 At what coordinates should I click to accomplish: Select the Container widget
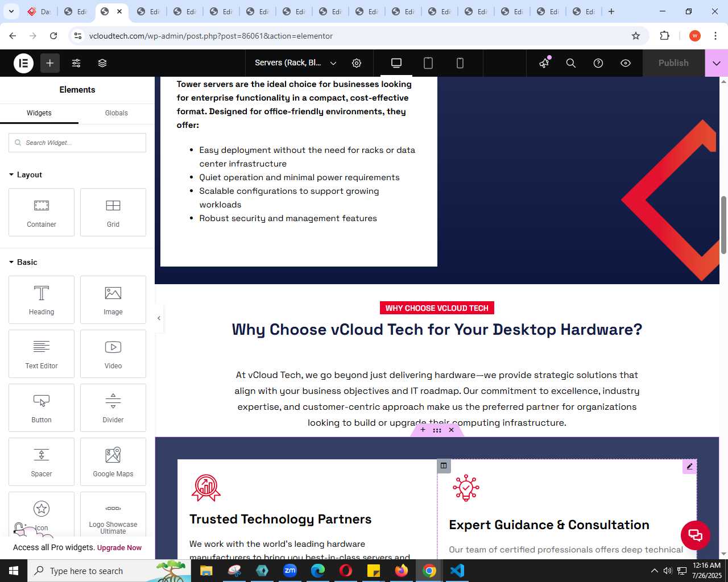point(42,212)
